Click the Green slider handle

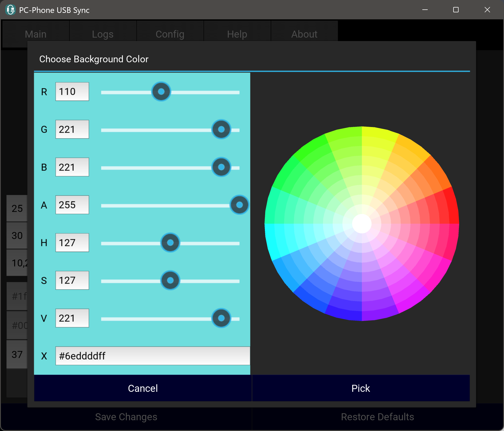pyautogui.click(x=221, y=129)
